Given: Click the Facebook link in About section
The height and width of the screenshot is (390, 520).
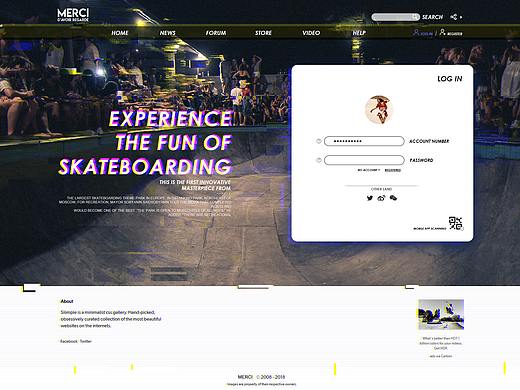Looking at the screenshot, I should (x=69, y=341).
